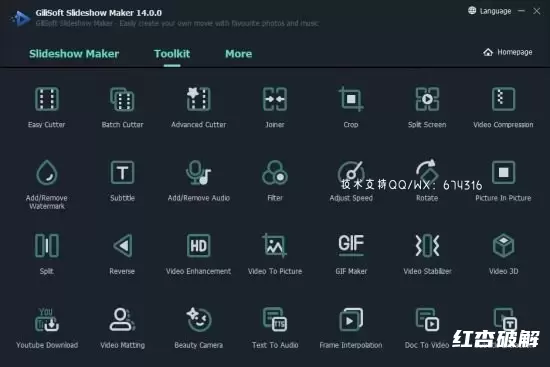
Task: Switch to the More tab
Action: [x=239, y=54]
